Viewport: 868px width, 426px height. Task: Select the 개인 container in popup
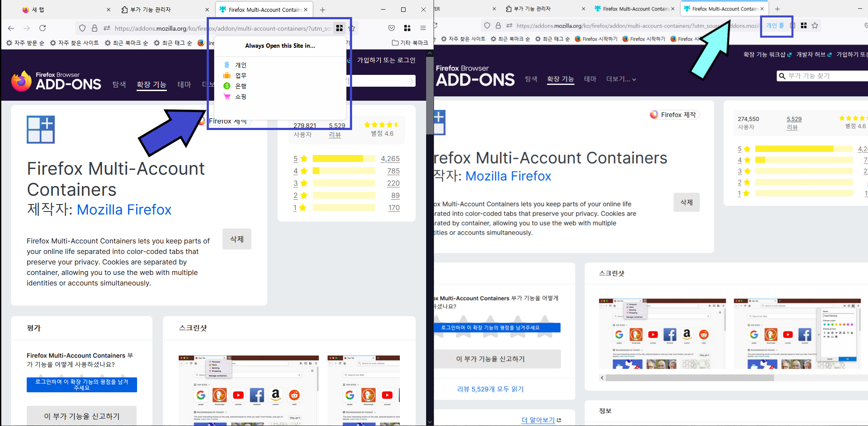pos(280,65)
